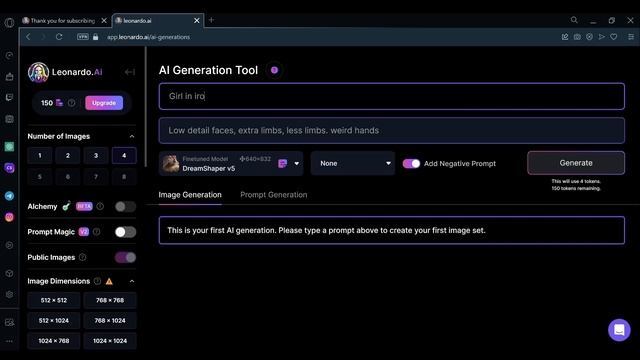The width and height of the screenshot is (640, 360).
Task: Click the browser back arrow
Action: (x=28, y=37)
